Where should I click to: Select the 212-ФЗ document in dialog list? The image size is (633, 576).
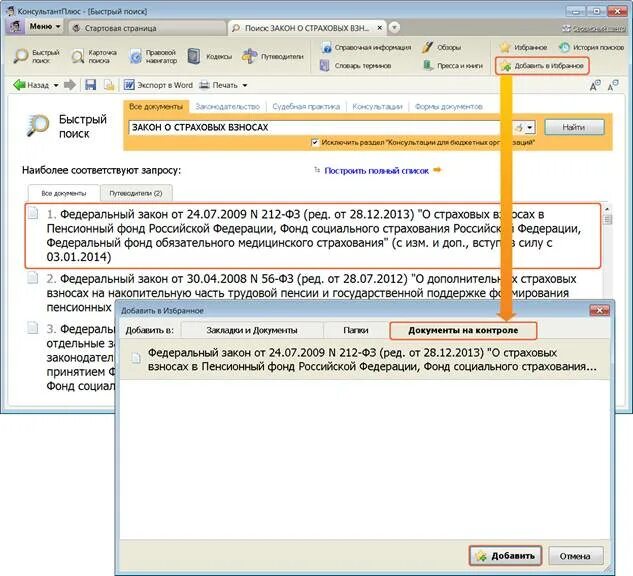pyautogui.click(x=365, y=360)
